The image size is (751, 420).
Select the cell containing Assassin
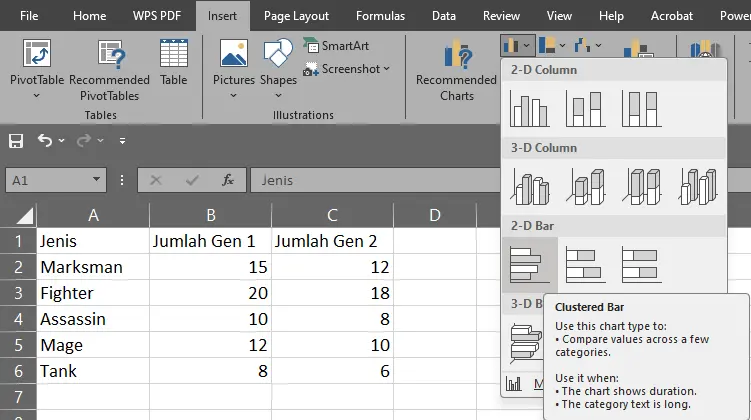[93, 319]
